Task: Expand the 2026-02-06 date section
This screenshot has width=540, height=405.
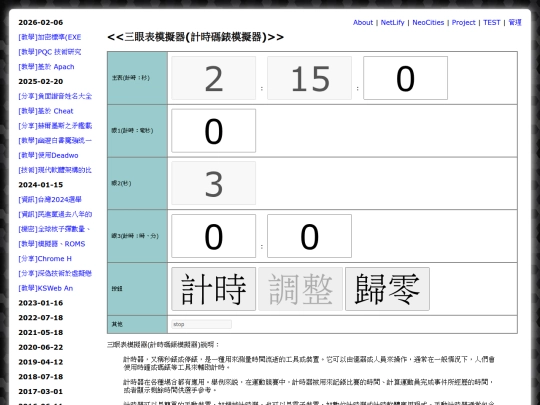Action: click(41, 22)
